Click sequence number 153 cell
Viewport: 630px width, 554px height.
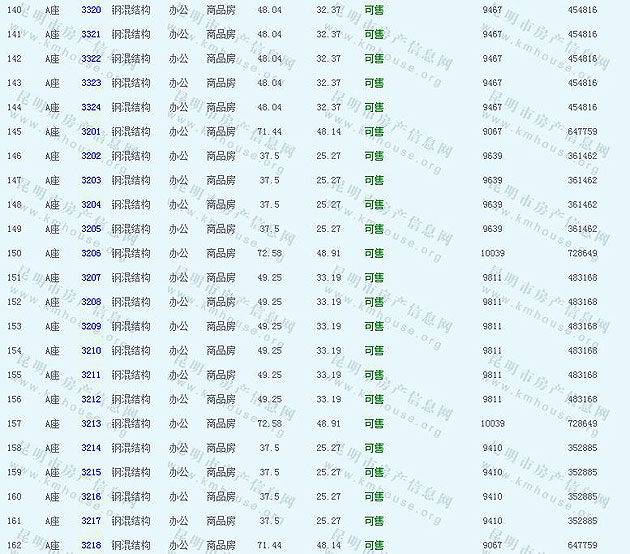pos(14,326)
